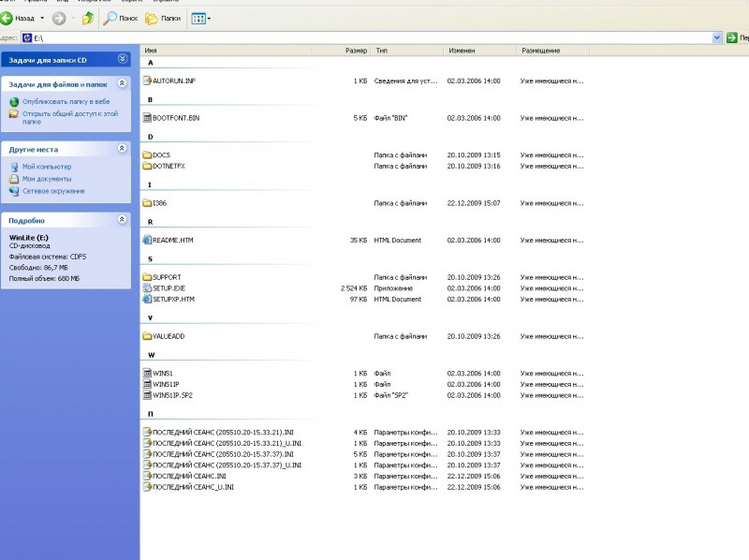Select the I386 folder icon
The width and height of the screenshot is (749, 560).
point(147,203)
